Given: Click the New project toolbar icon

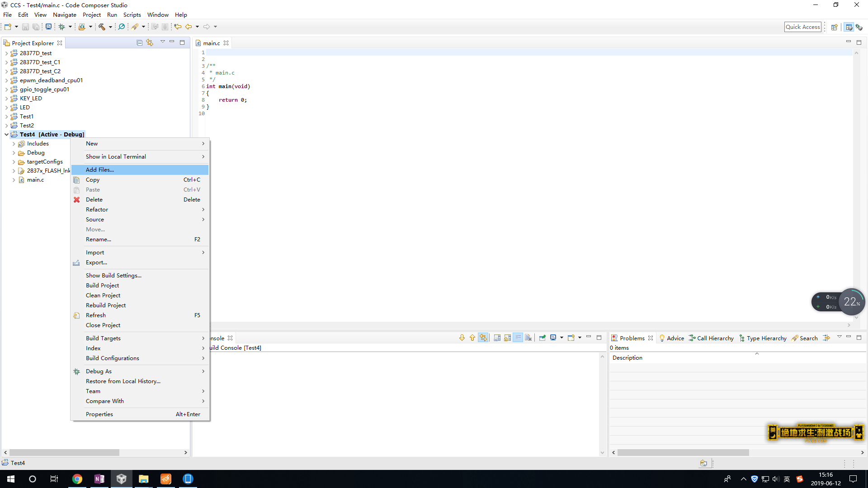Looking at the screenshot, I should point(8,27).
